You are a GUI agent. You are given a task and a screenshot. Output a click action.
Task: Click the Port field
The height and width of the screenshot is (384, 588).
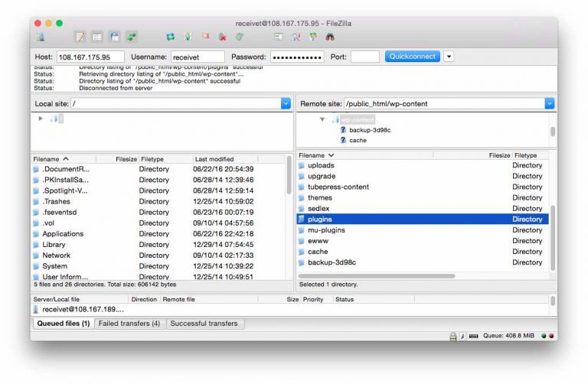pos(365,57)
